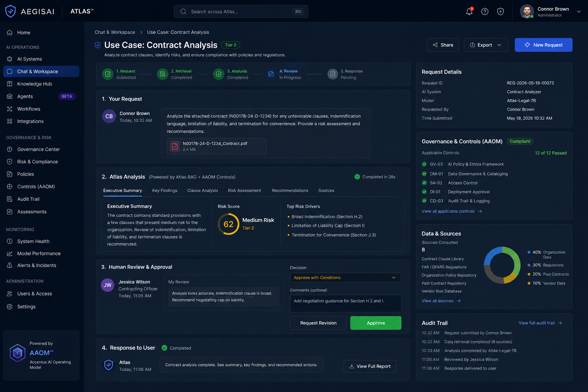Click View Full Report button
Viewport: 588px width, 392px height.
tap(370, 366)
